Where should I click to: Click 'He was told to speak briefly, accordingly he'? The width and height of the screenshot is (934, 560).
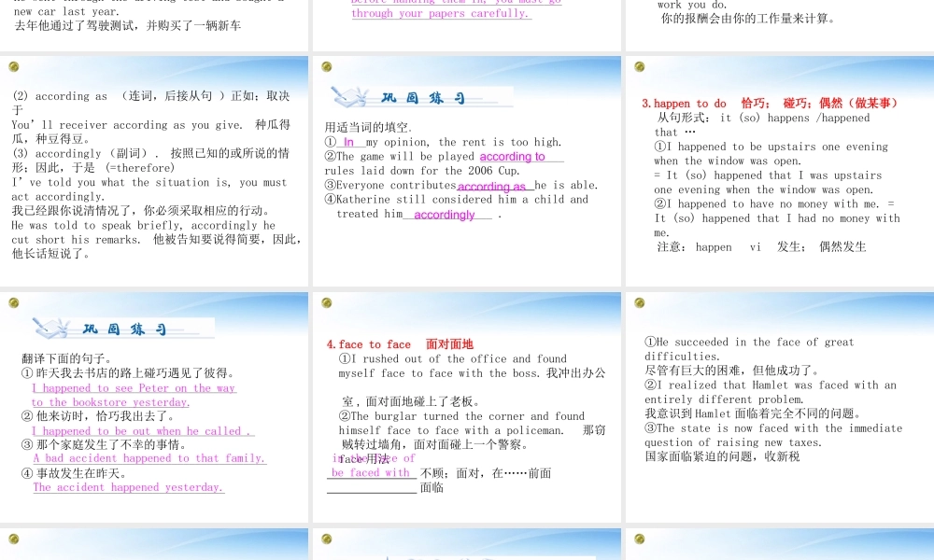pyautogui.click(x=144, y=225)
